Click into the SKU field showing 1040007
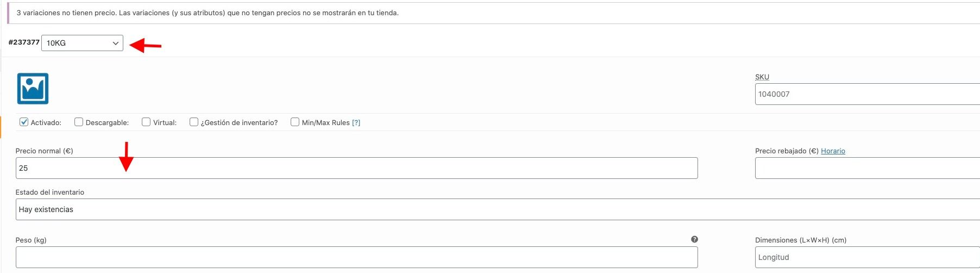 (868, 94)
